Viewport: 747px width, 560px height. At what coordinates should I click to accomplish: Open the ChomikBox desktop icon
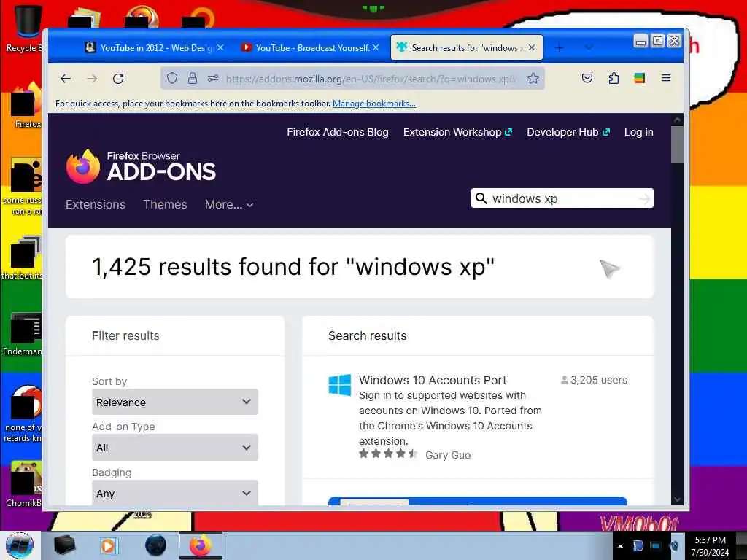pos(24,484)
